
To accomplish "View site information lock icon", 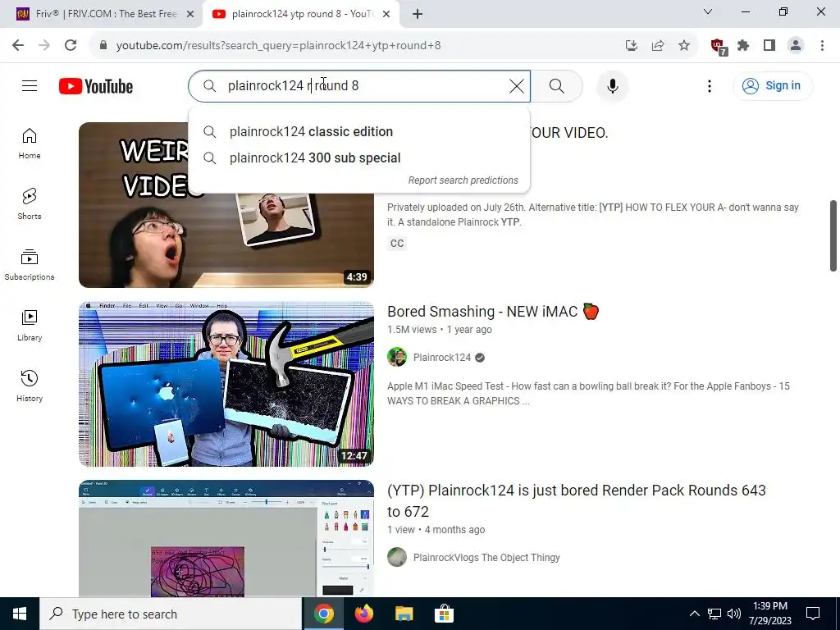I will (103, 46).
